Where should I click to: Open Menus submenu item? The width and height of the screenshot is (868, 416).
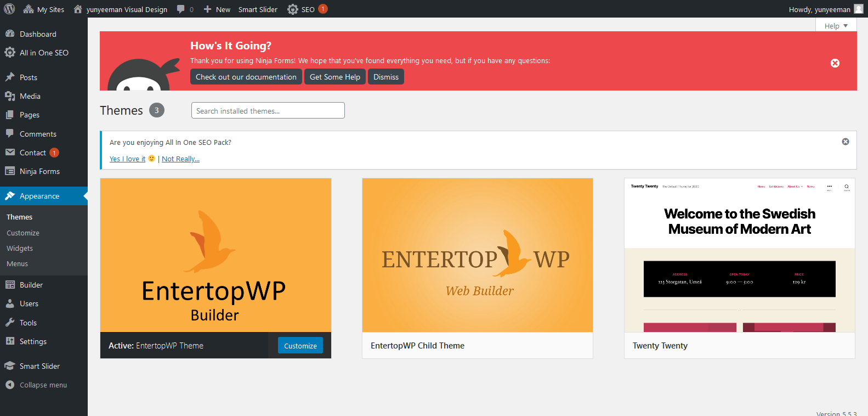(x=17, y=263)
